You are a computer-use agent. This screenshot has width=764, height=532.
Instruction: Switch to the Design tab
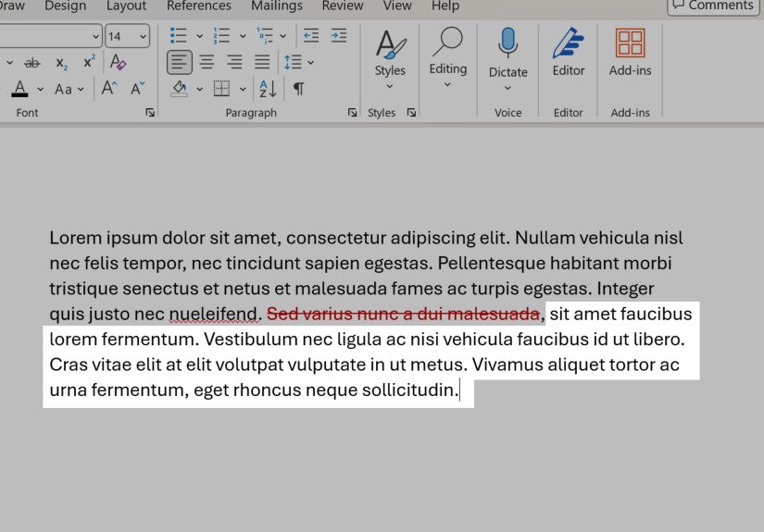66,6
